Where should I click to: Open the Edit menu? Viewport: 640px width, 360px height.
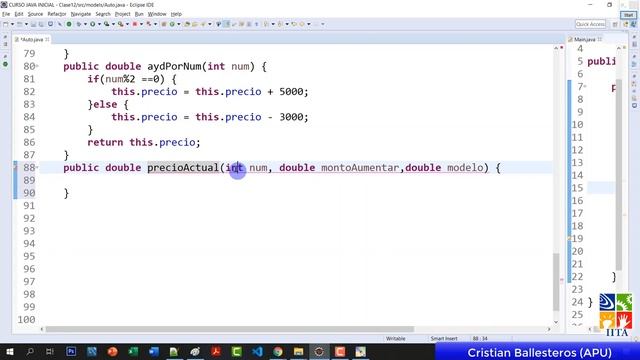pos(19,14)
